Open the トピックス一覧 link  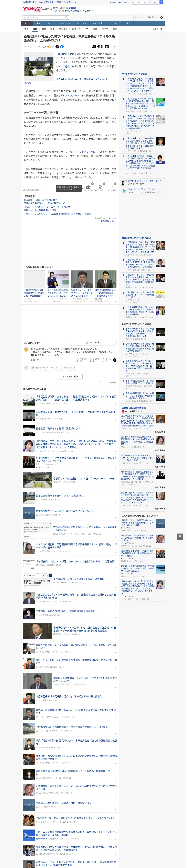point(155,29)
